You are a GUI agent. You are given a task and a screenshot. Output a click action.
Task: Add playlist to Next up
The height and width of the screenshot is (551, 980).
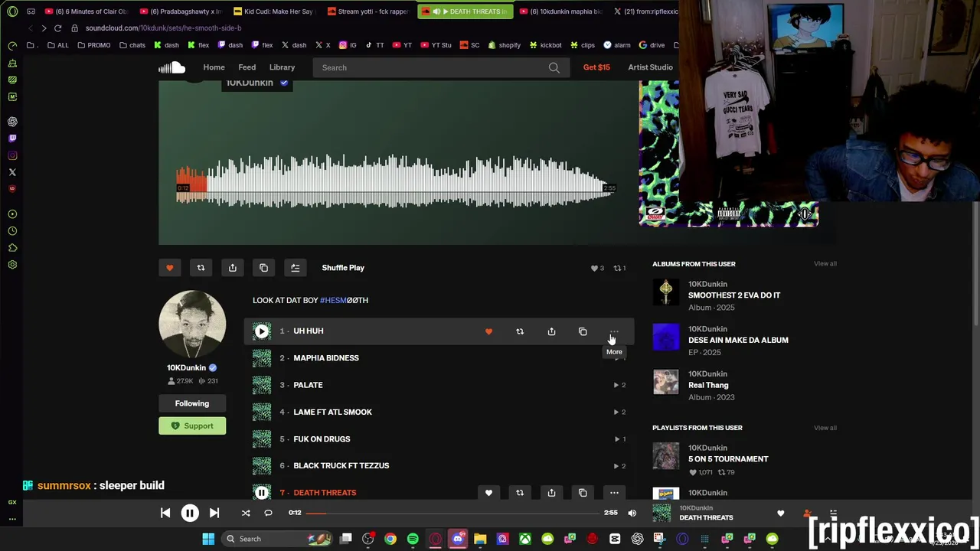(x=295, y=268)
